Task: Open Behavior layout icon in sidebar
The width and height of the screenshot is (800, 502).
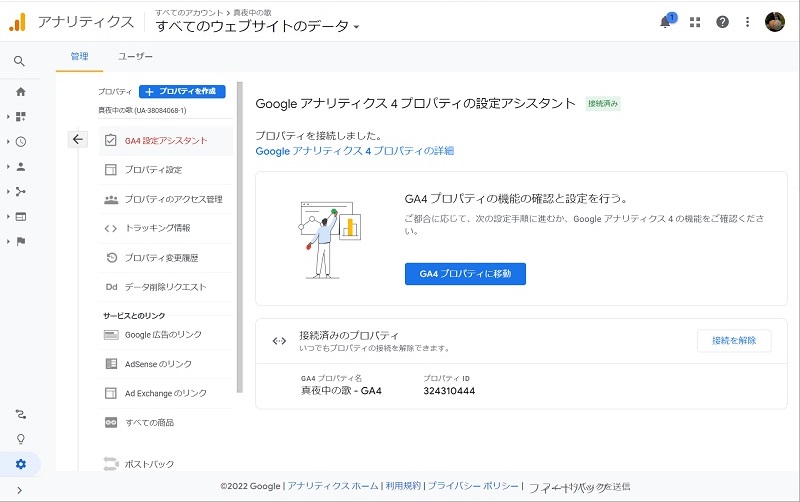Action: point(20,217)
